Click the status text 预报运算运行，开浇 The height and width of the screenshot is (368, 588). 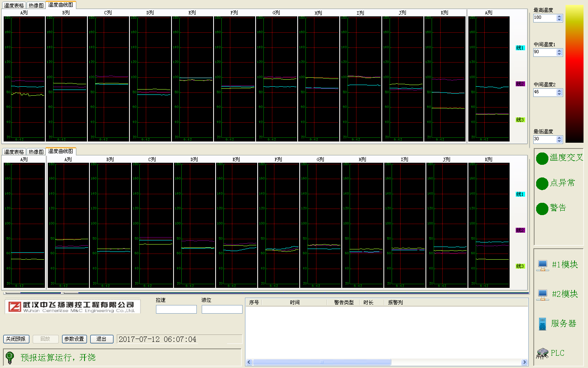pyautogui.click(x=58, y=358)
